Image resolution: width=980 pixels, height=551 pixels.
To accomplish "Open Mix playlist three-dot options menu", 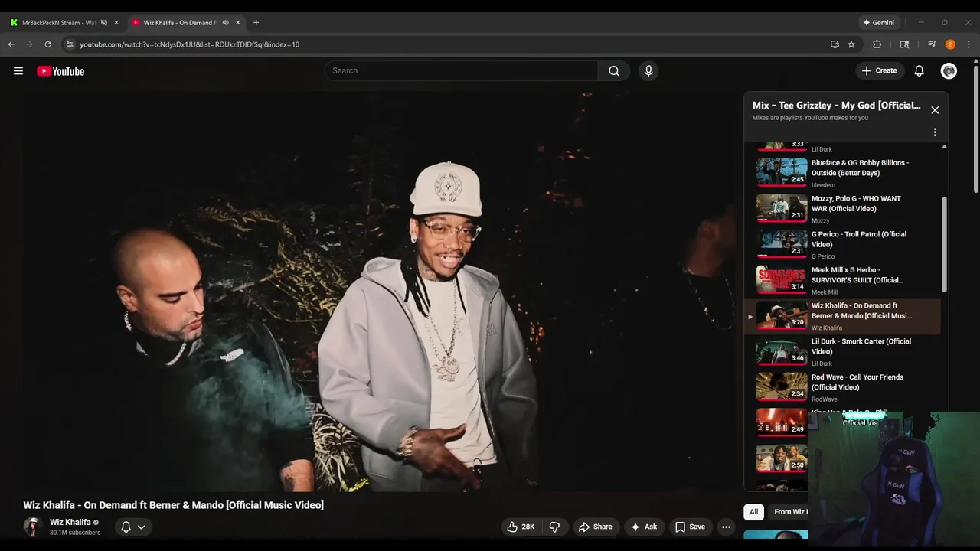I will click(935, 132).
